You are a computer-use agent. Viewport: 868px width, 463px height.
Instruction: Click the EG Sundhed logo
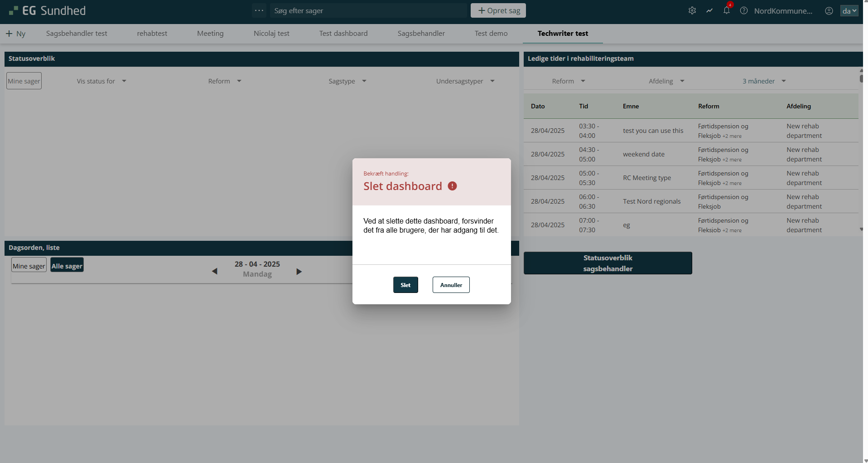click(48, 10)
